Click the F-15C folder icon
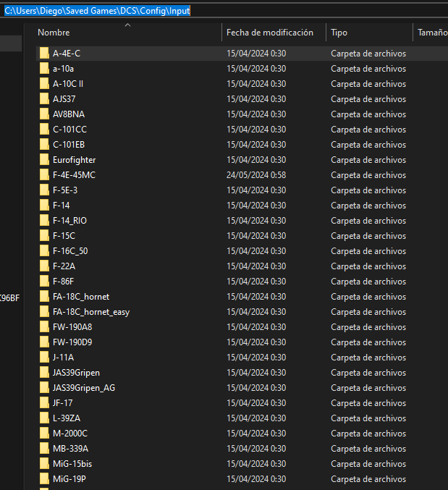 [x=44, y=236]
